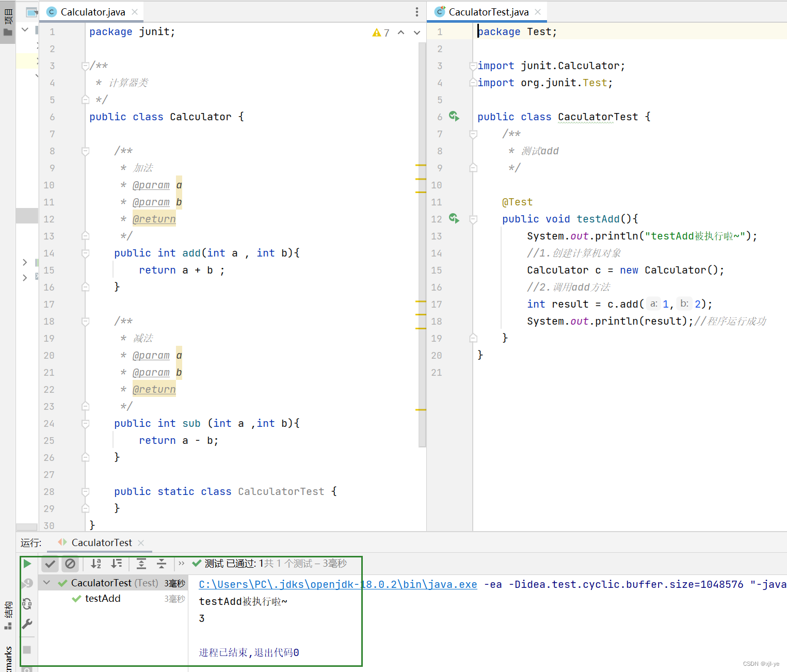Click the run gutter icon next to testAdd method
The height and width of the screenshot is (672, 787).
[x=454, y=218]
